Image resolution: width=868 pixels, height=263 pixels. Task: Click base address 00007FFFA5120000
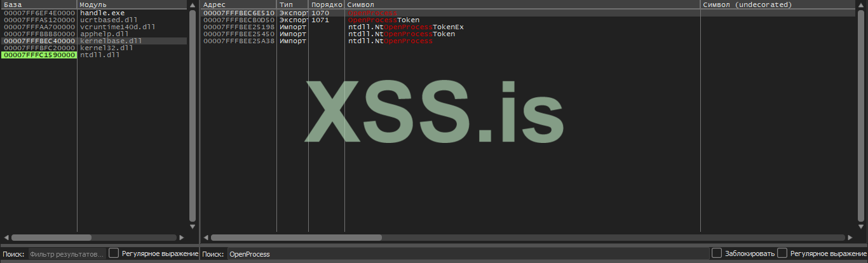point(39,20)
